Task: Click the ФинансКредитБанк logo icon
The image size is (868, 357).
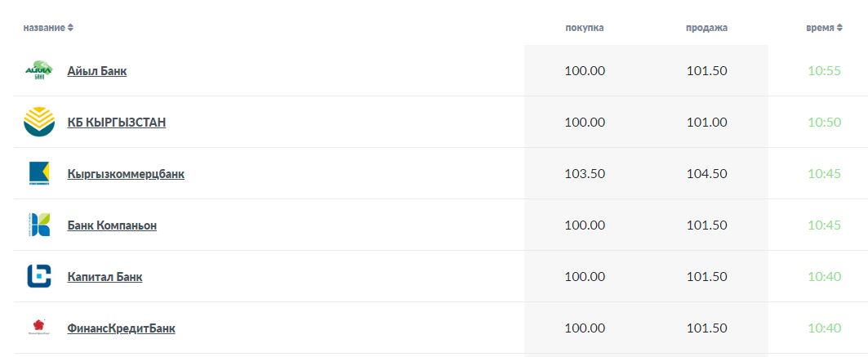Action: pos(38,328)
